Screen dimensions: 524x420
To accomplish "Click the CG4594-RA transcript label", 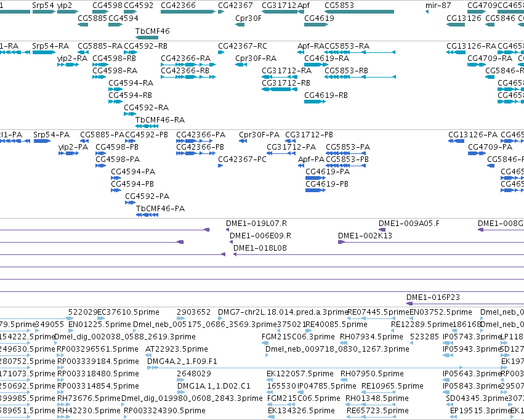I will click(131, 83).
